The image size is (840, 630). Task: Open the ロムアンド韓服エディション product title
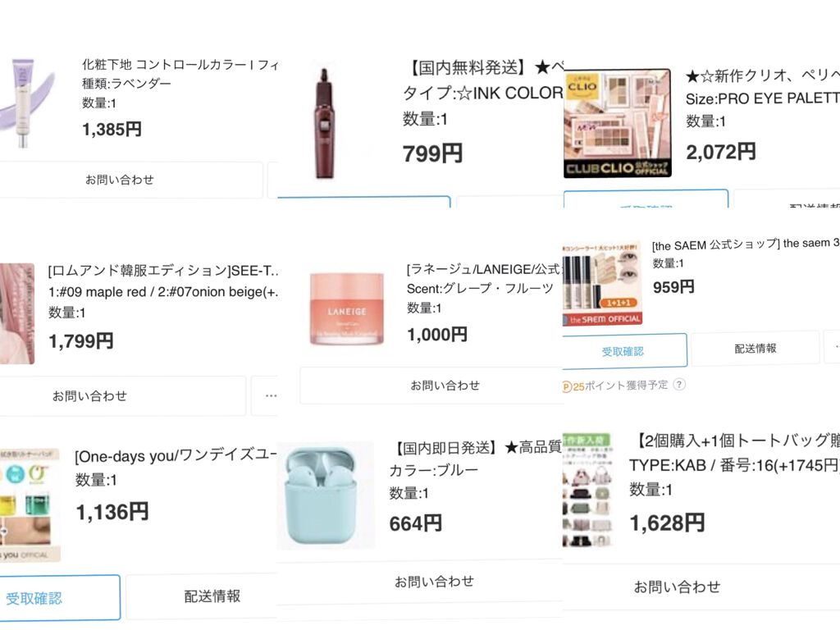(164, 271)
